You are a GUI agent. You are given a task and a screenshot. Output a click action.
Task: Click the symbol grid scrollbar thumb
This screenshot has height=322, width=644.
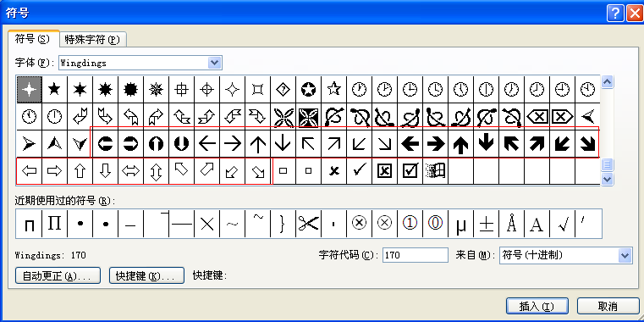click(x=607, y=165)
